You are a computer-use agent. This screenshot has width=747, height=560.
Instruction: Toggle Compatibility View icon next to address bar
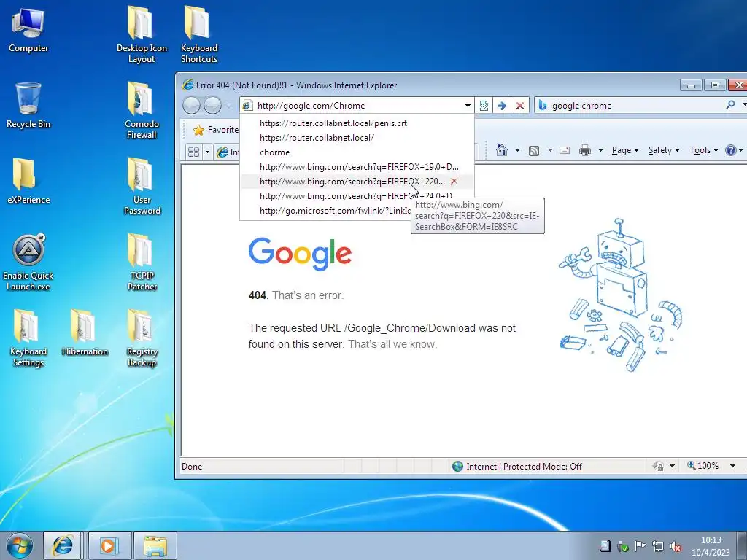click(484, 105)
